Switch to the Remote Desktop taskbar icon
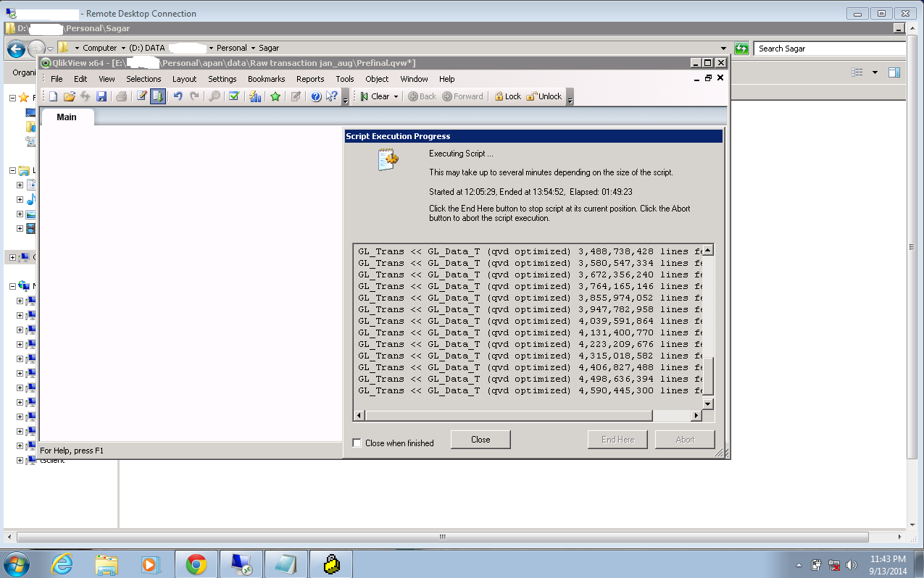 click(x=241, y=564)
